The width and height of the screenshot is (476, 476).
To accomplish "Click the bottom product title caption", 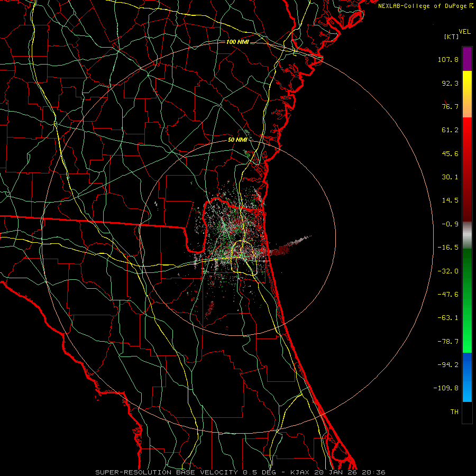I will pyautogui.click(x=241, y=472).
